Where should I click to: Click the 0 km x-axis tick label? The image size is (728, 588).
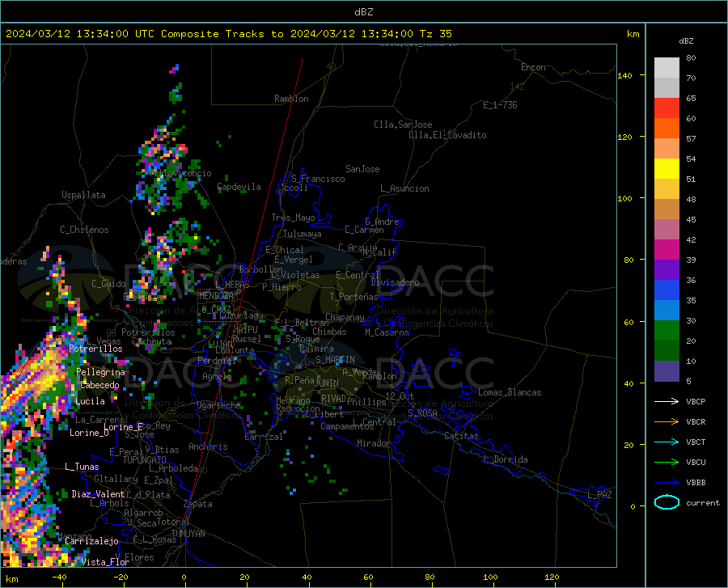pos(184,577)
